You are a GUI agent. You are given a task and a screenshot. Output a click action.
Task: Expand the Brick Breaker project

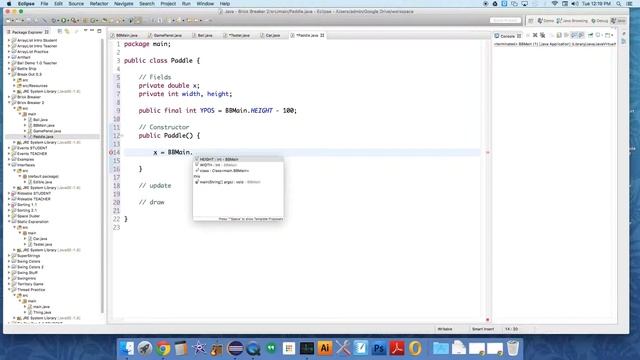point(9,97)
